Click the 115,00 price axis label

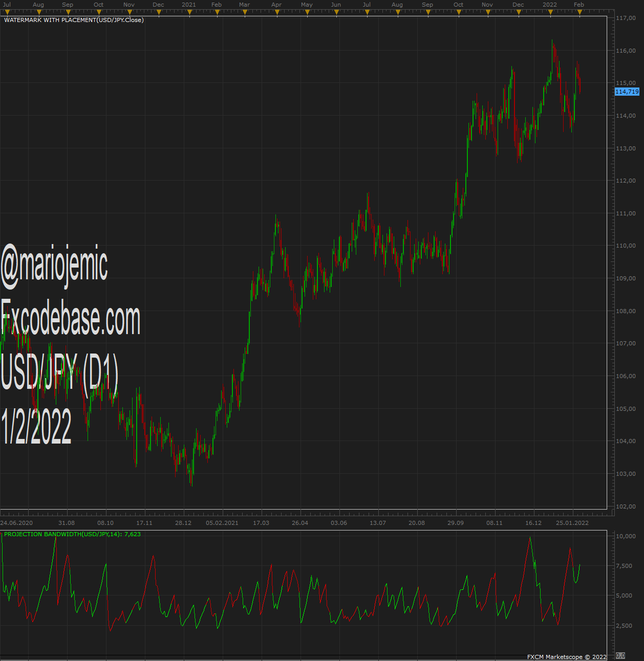click(626, 83)
